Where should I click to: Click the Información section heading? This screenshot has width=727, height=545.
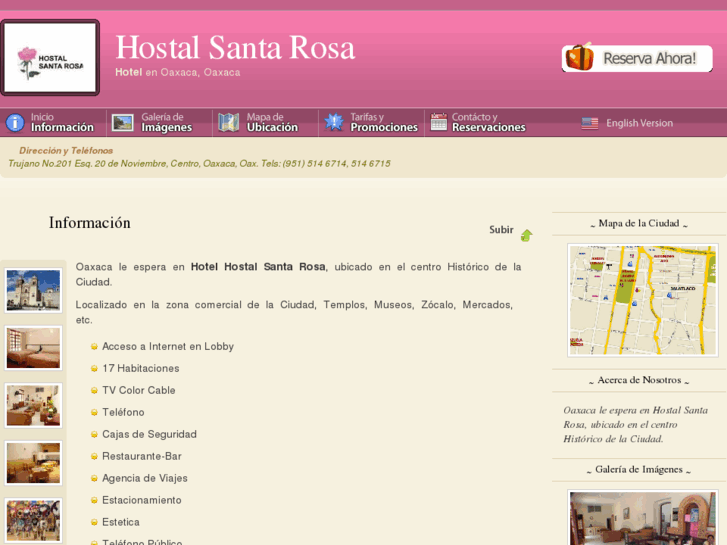89,223
